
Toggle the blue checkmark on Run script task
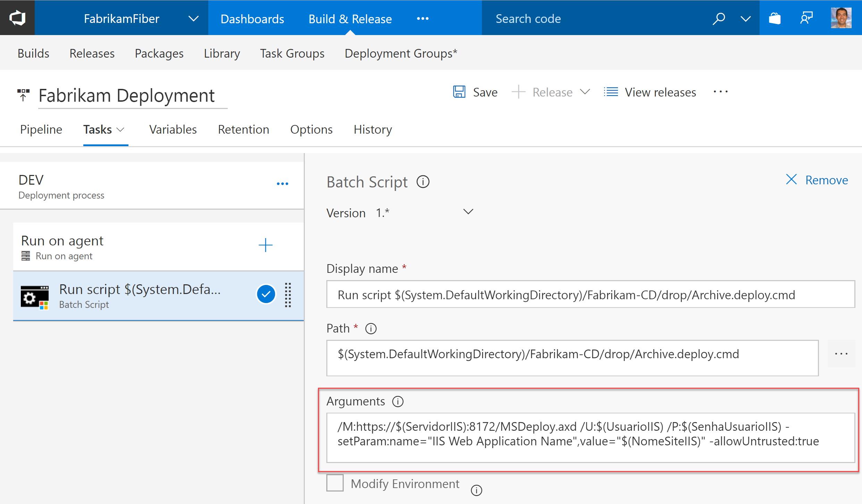266,294
